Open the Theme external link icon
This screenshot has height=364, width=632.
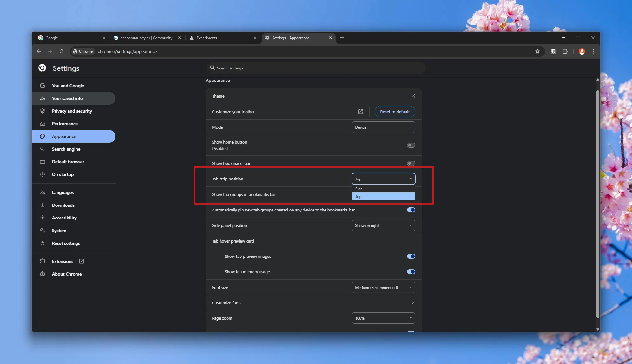click(412, 96)
